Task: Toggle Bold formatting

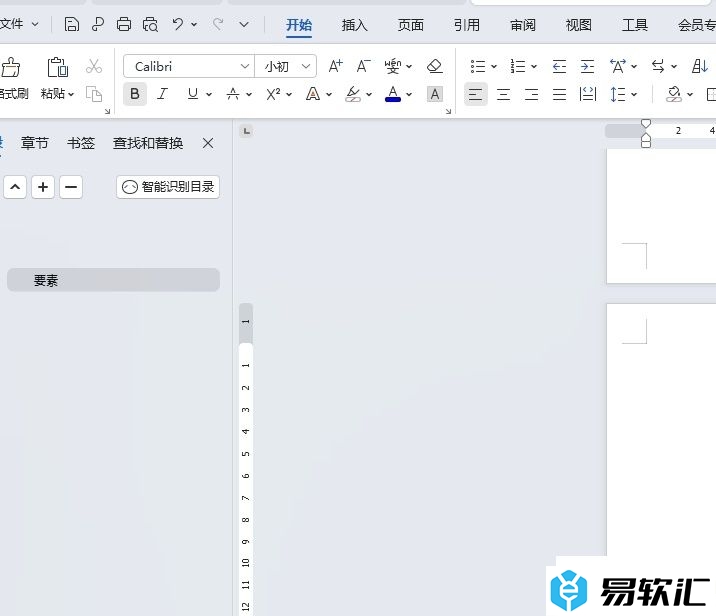Action: coord(135,94)
